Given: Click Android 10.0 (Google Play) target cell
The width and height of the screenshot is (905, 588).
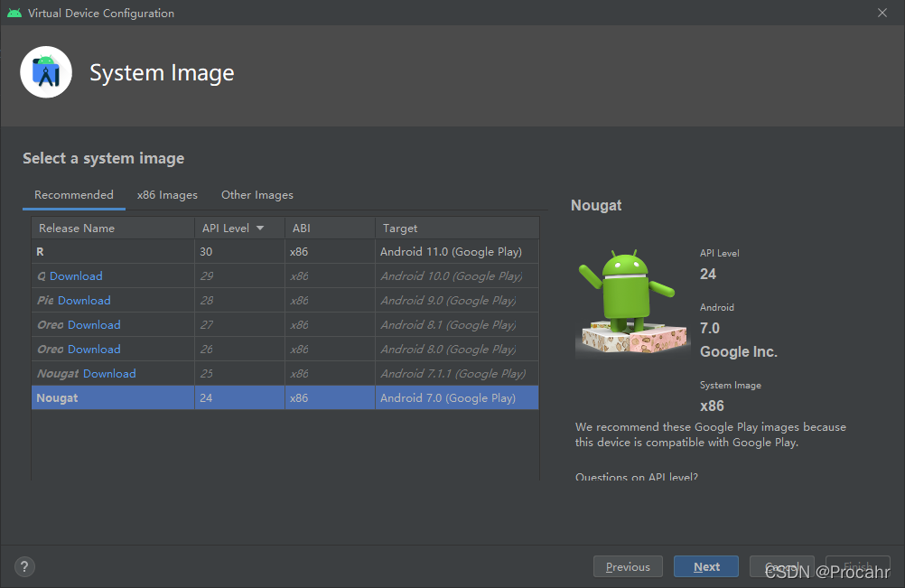Looking at the screenshot, I should 458,275.
